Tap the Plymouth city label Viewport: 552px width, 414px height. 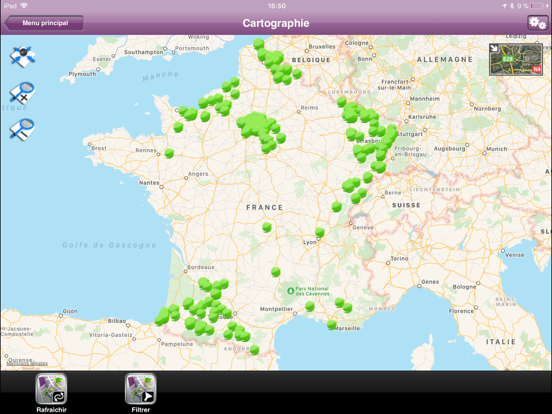(x=82, y=74)
